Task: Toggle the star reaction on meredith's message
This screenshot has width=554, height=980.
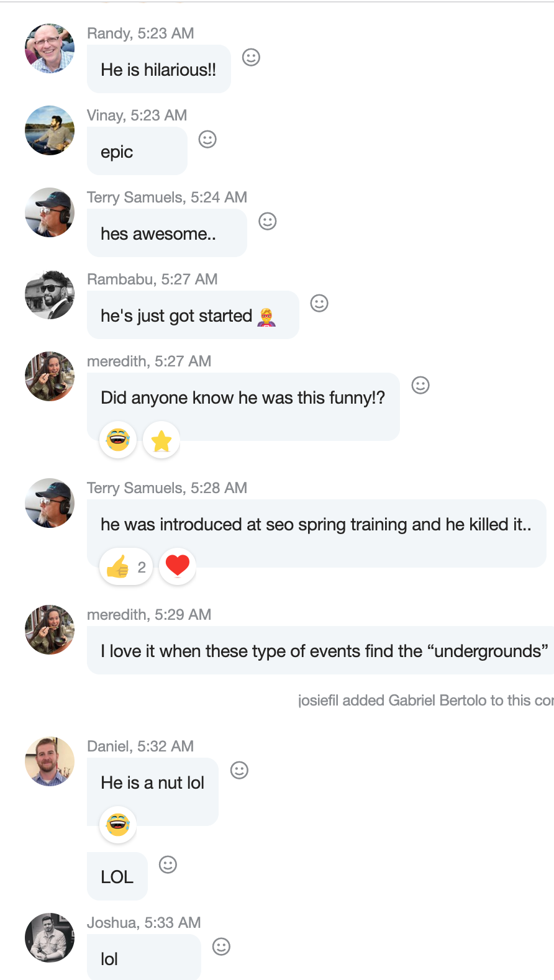Action: 161,441
